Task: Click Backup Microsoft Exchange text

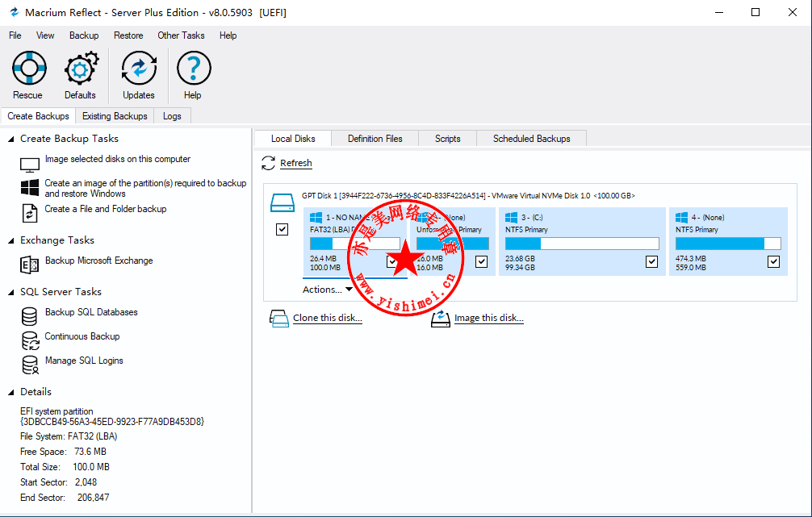Action: click(x=99, y=261)
